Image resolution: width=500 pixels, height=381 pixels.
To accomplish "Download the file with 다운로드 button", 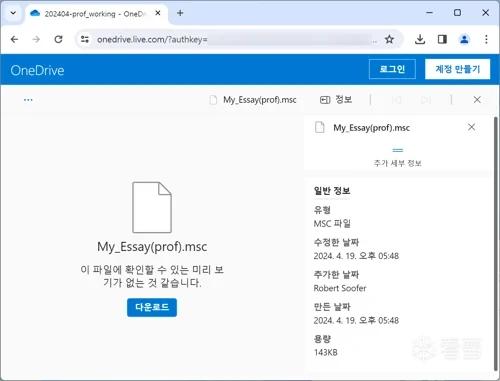I will pyautogui.click(x=152, y=307).
